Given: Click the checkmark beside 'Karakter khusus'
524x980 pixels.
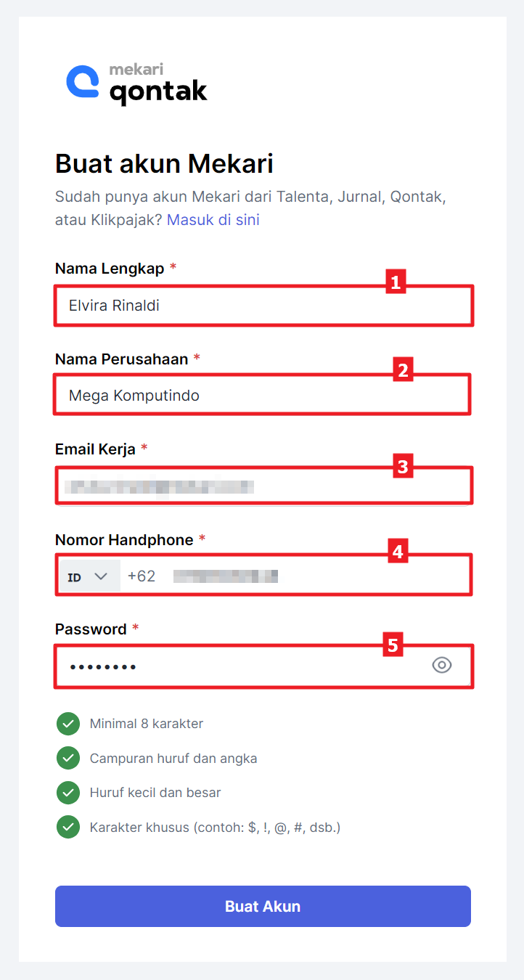Looking at the screenshot, I should click(67, 827).
